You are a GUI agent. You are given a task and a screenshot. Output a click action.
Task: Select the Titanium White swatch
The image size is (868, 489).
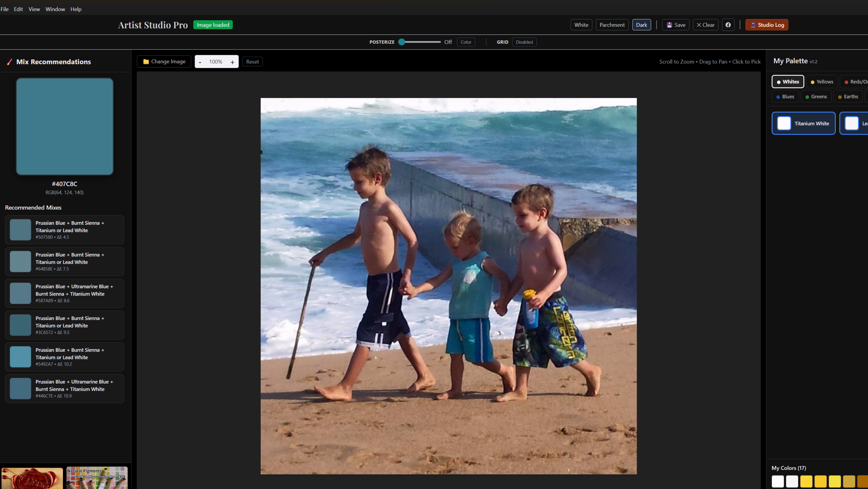point(803,123)
